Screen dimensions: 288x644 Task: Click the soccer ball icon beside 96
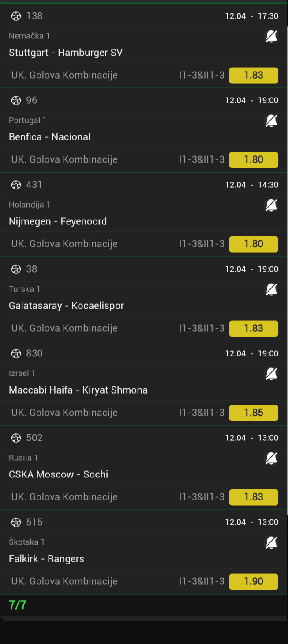[x=16, y=101]
